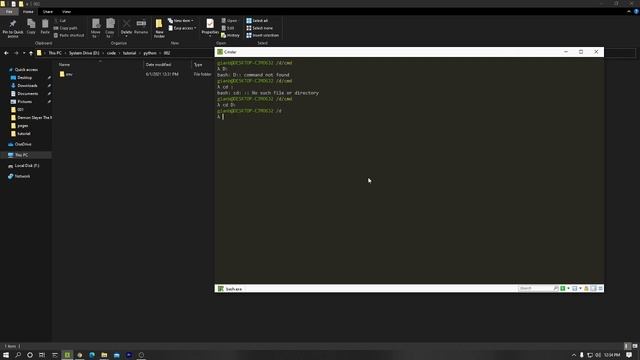Click Invert selection in the ribbon
Viewport: 640px width, 360px height.
click(x=262, y=36)
